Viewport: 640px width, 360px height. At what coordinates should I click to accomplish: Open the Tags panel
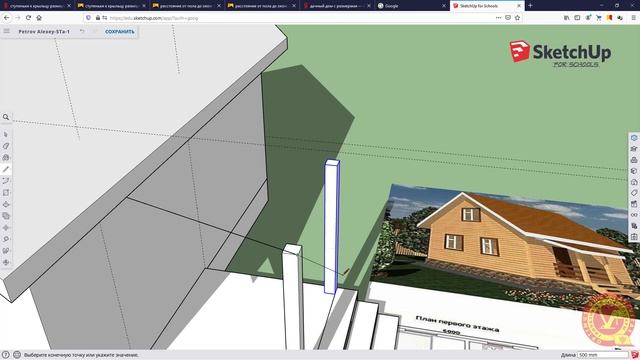pos(634,193)
